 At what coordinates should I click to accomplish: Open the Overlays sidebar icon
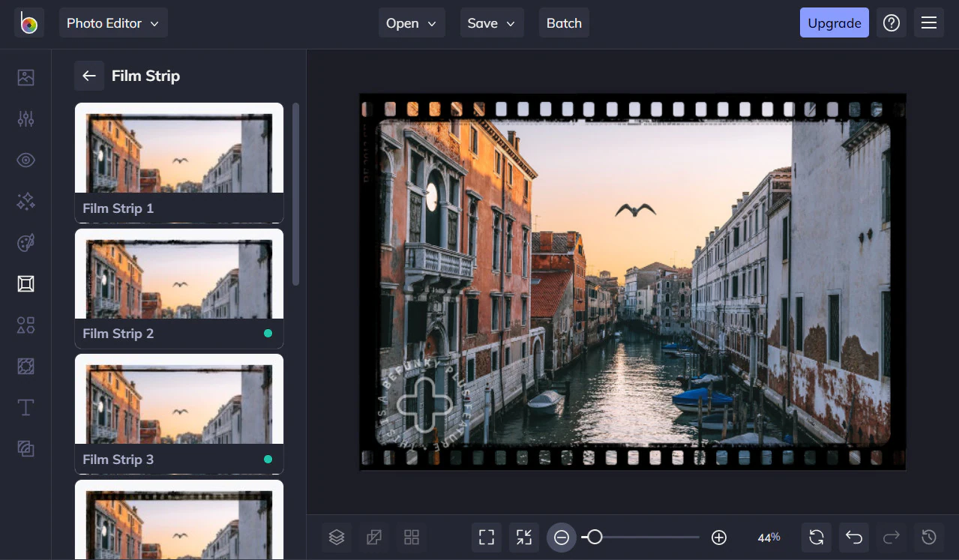[26, 366]
